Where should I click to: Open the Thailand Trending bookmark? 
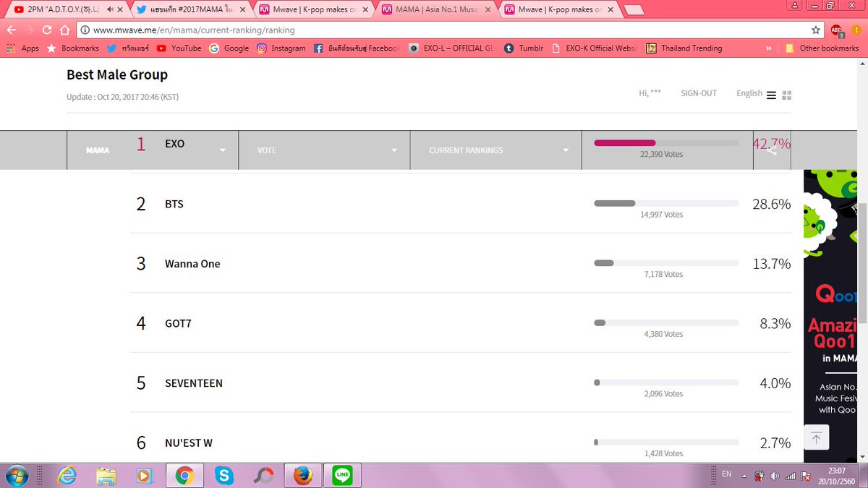click(684, 48)
